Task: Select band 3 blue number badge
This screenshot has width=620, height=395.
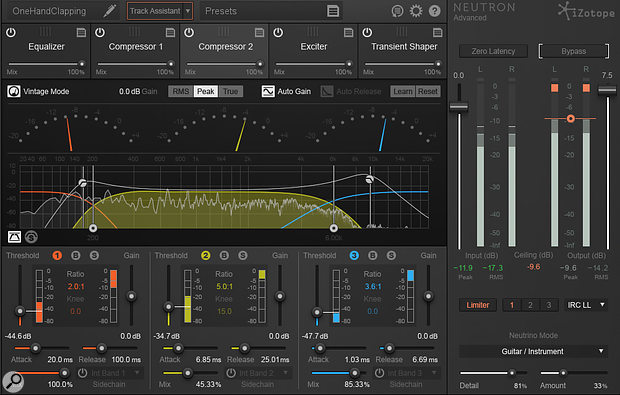Action: pyautogui.click(x=354, y=255)
